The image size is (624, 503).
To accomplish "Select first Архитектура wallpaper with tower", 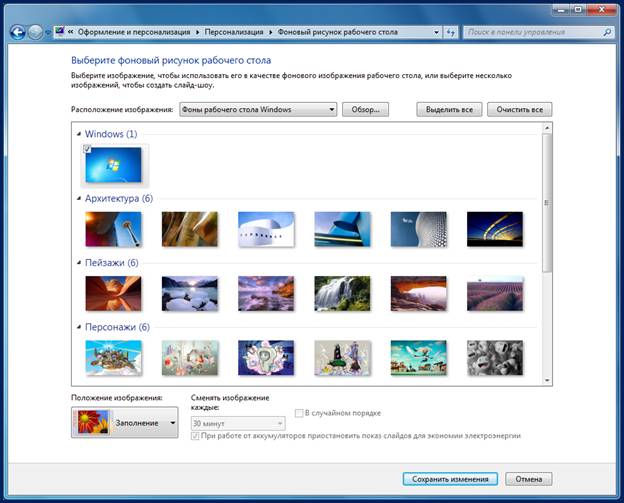I will (x=113, y=229).
